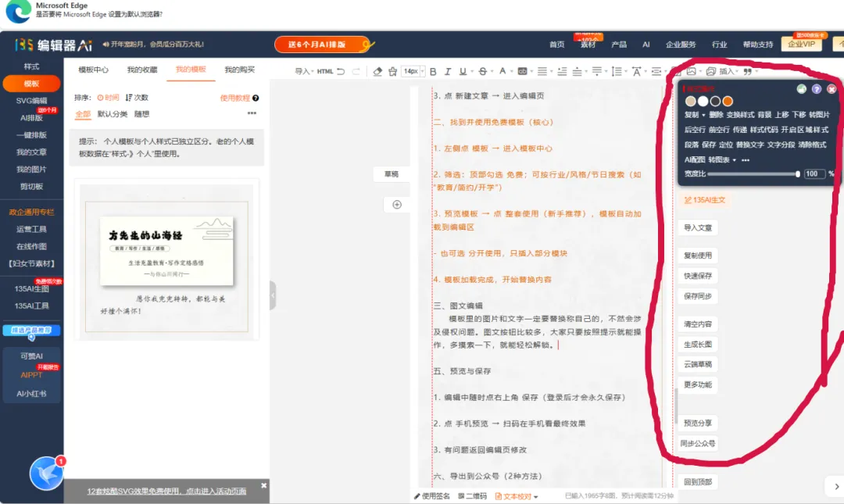The height and width of the screenshot is (504, 844).
Task: Add a new draft with the plus icon
Action: 397,205
